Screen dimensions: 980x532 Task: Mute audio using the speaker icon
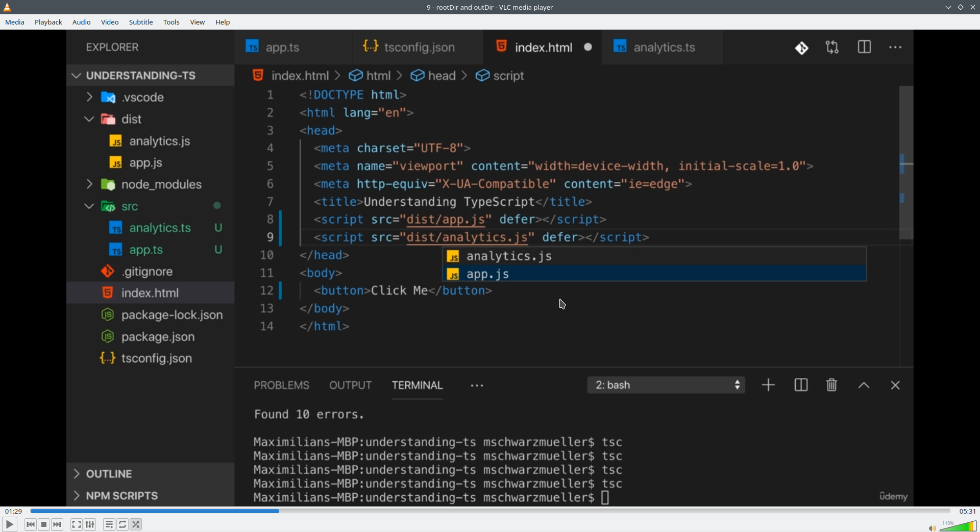(932, 527)
